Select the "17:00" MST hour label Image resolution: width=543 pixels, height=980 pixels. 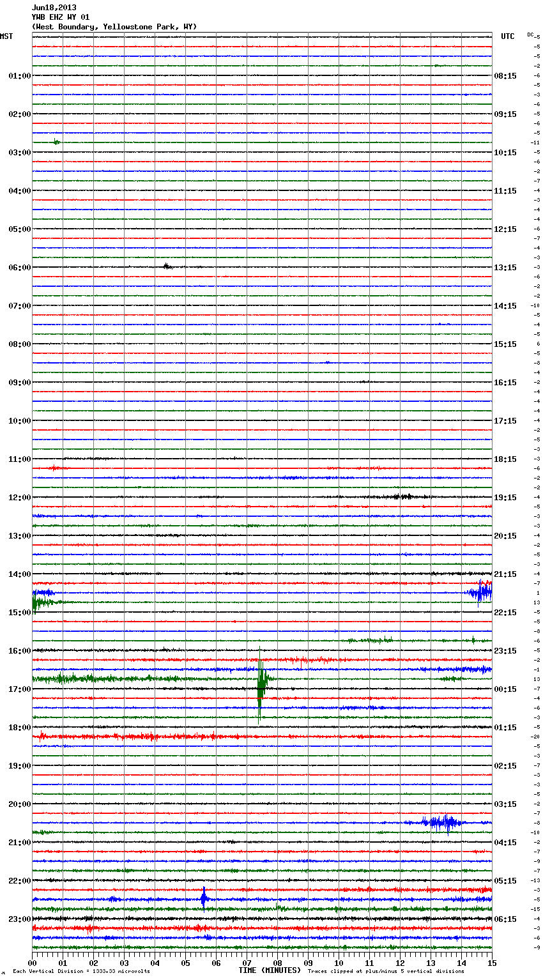(x=20, y=689)
